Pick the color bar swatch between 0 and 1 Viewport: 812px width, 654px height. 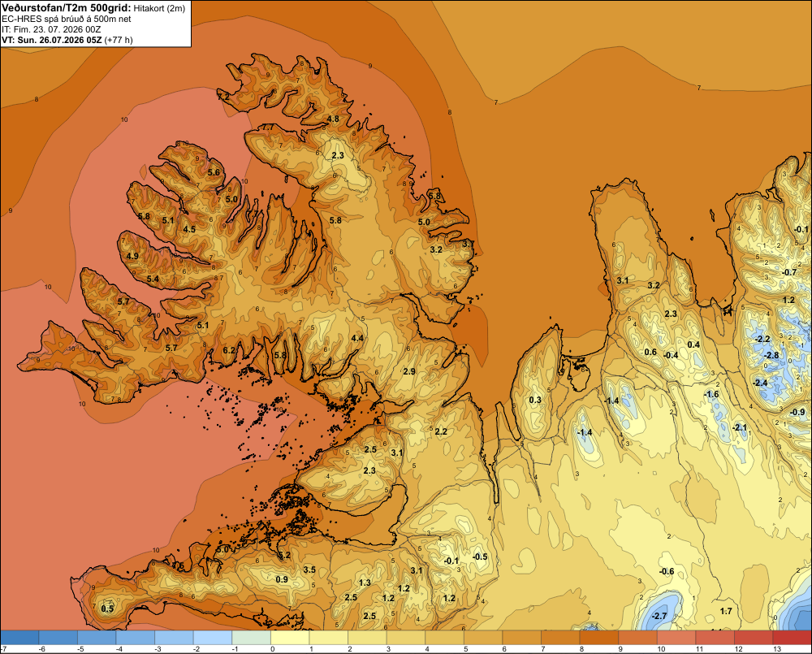[x=291, y=638]
